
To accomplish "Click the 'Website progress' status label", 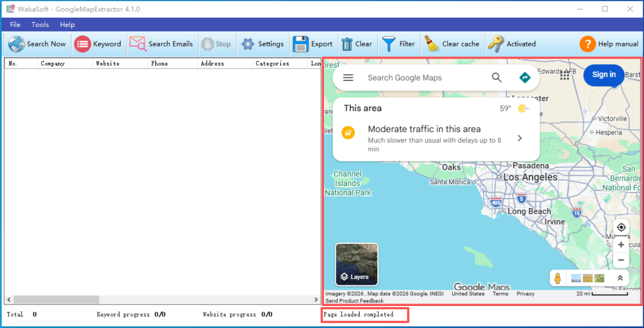I will (229, 314).
